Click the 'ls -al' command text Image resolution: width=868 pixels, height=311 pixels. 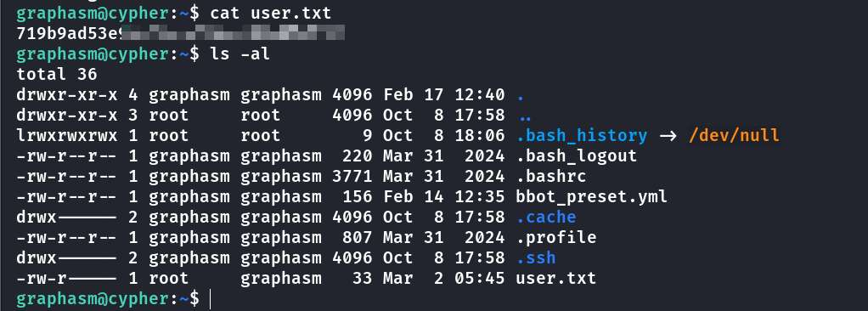240,54
